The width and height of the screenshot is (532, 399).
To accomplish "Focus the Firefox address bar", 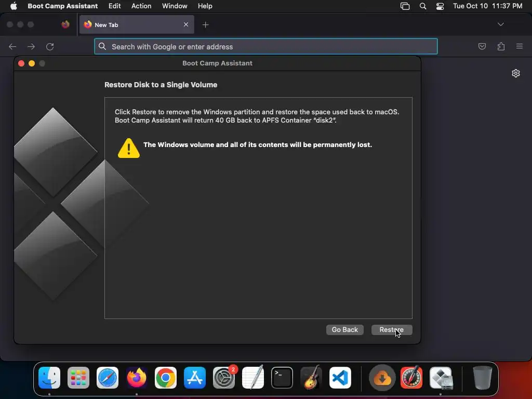I will pos(265,46).
